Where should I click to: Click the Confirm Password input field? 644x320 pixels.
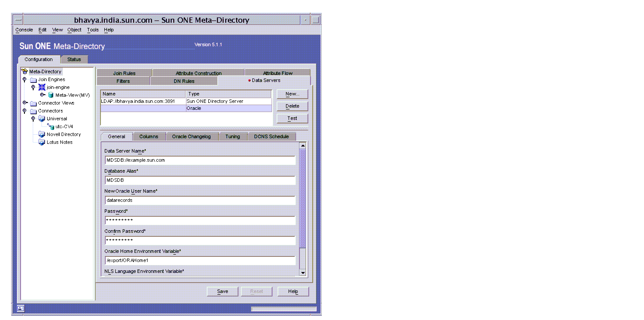coord(200,241)
